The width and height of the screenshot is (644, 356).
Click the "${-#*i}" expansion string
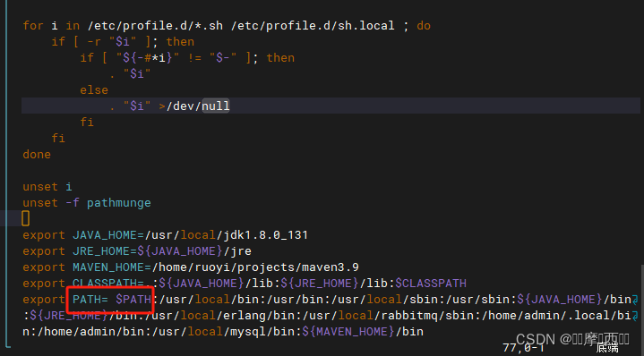[x=148, y=58]
